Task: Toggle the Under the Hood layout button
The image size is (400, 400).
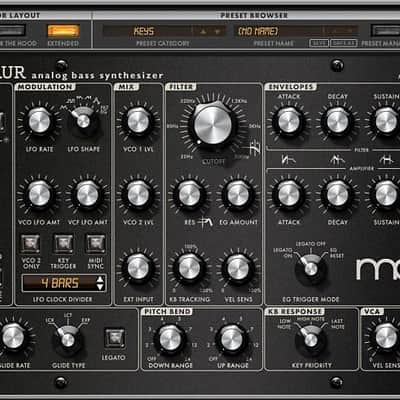Action: (12, 31)
